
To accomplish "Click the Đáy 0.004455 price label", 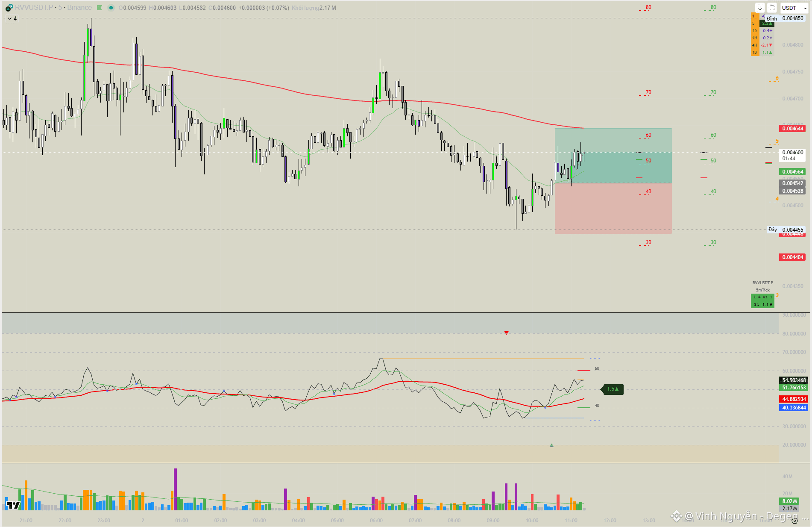I will (x=786, y=230).
